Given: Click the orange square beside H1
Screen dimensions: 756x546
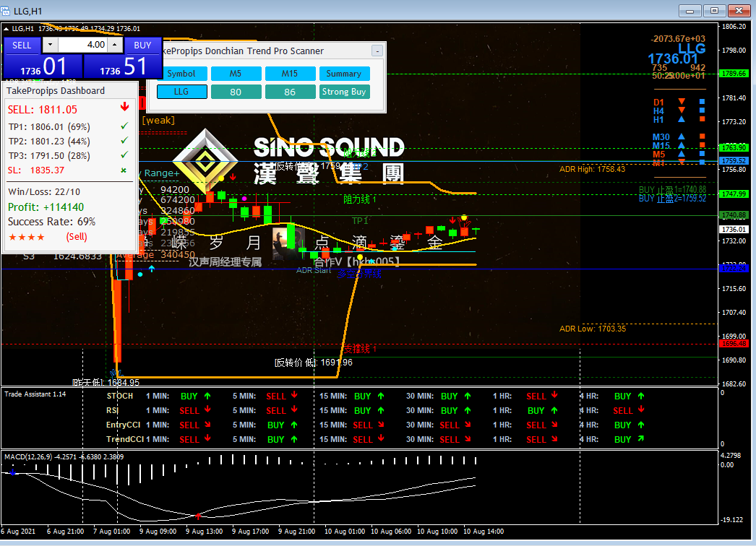Looking at the screenshot, I should [702, 119].
